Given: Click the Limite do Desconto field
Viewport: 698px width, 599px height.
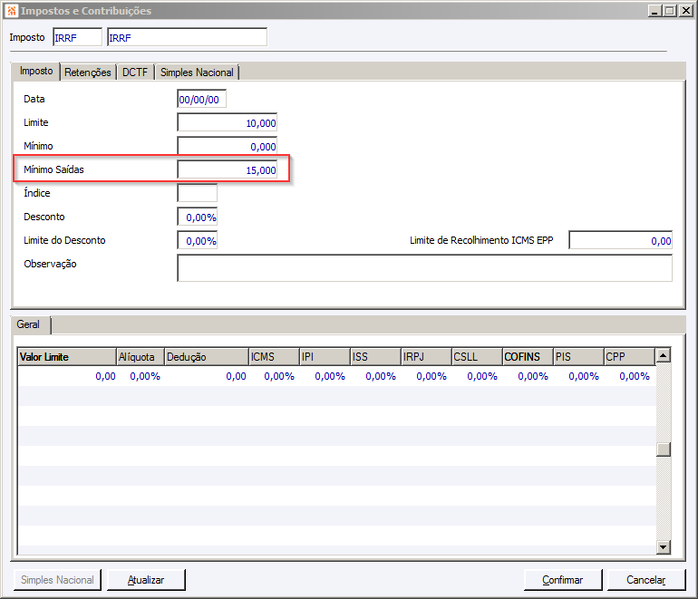Looking at the screenshot, I should (197, 241).
